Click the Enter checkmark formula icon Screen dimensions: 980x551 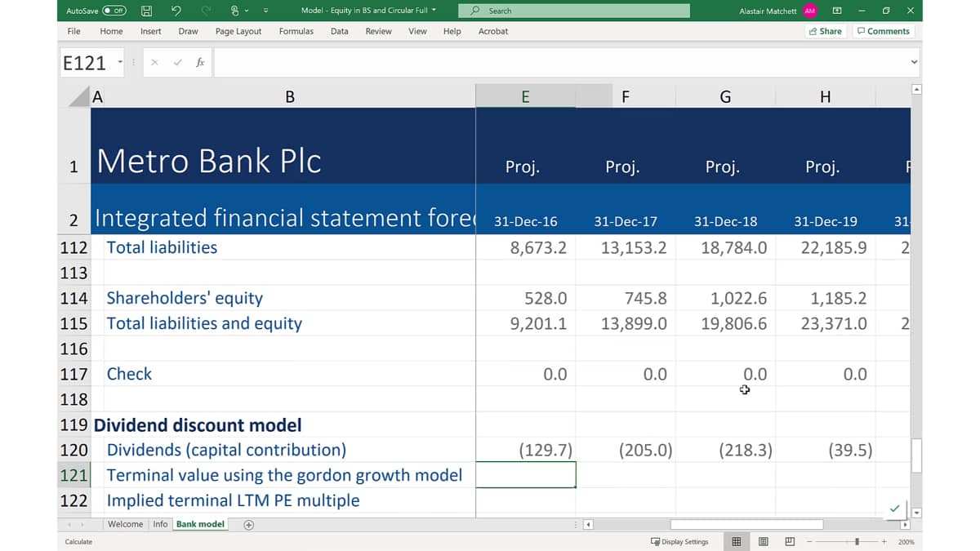[x=177, y=62]
